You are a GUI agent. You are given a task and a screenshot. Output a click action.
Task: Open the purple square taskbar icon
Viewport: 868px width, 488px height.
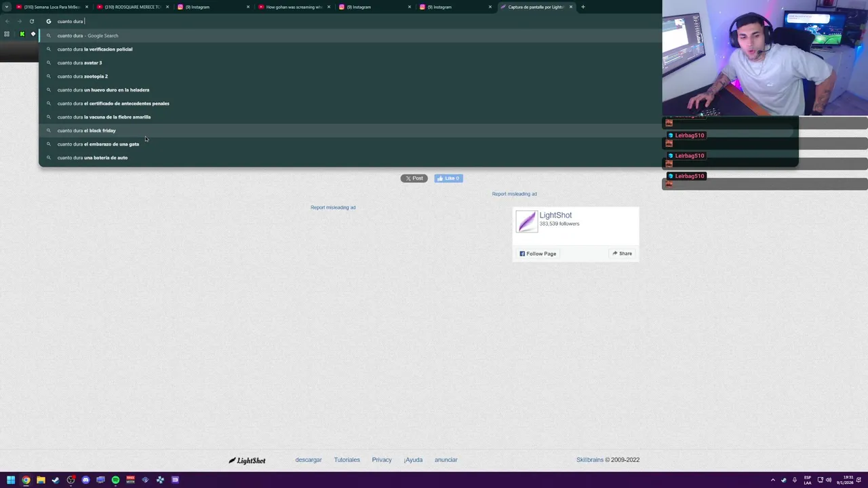[175, 480]
